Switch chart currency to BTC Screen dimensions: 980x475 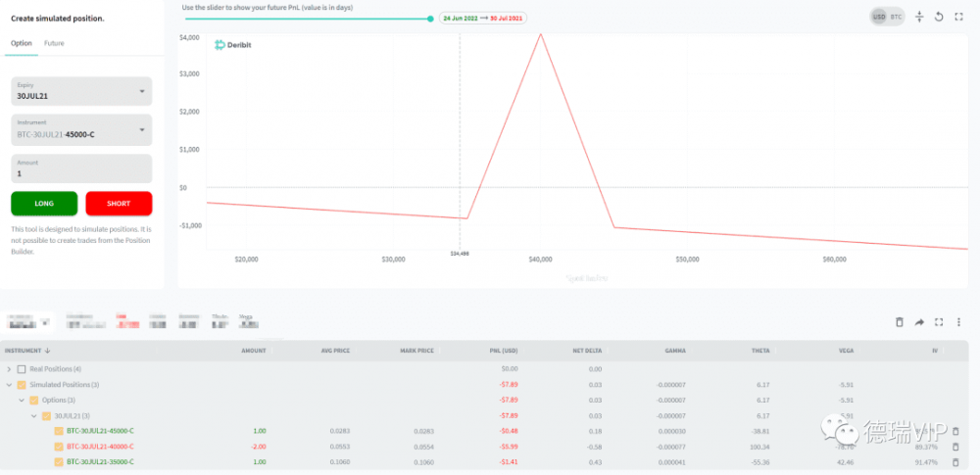tap(896, 18)
